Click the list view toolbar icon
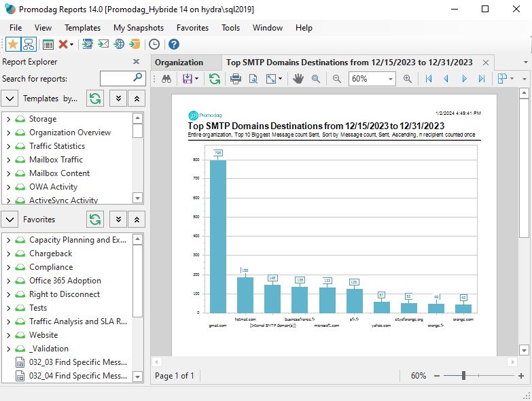Screen dimensions: 532x401 [48, 44]
